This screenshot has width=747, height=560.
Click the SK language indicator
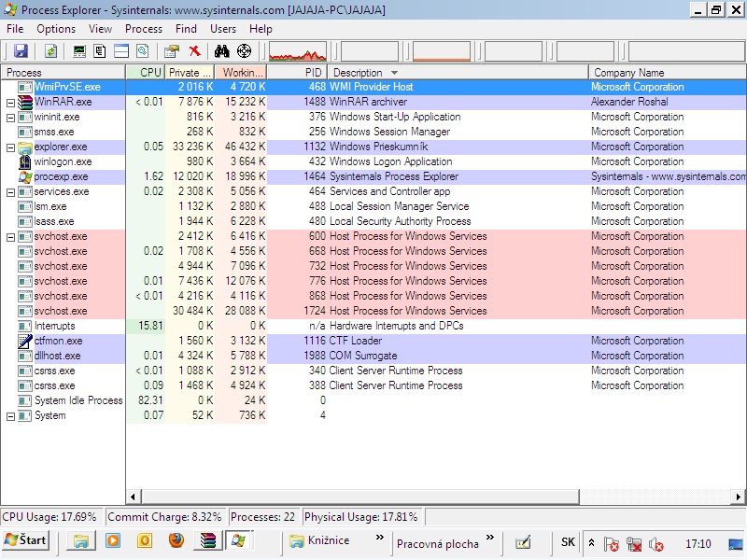click(x=568, y=542)
